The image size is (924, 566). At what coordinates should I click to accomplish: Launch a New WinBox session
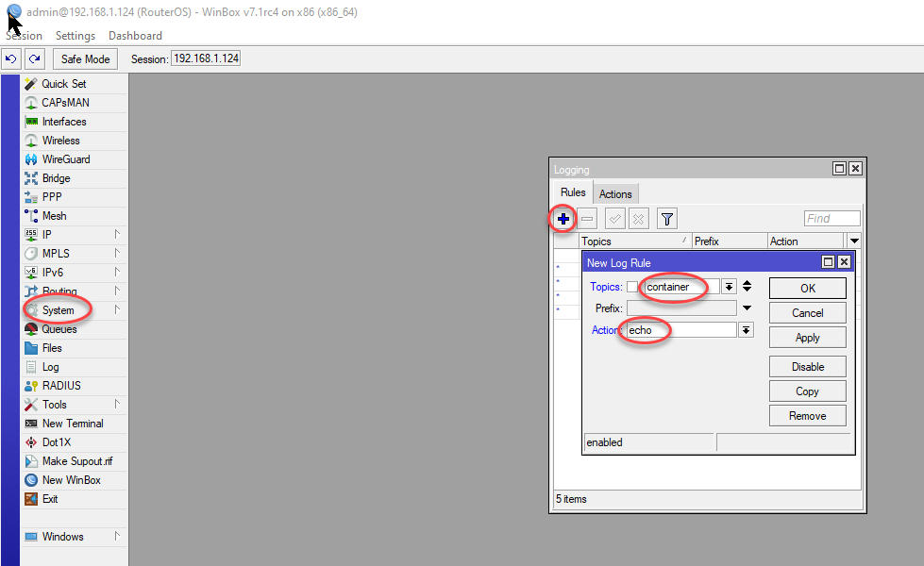[x=72, y=479]
